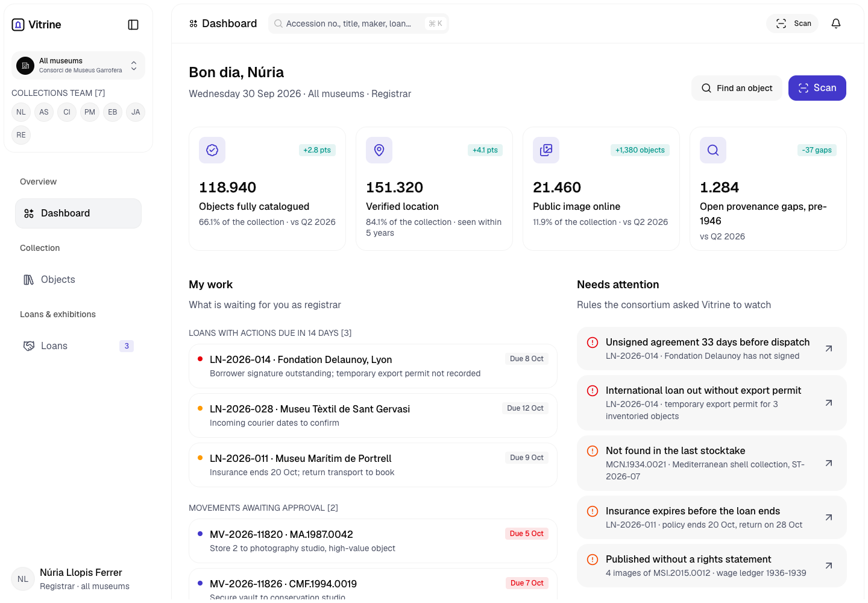This screenshot has width=868, height=603.
Task: Open the Insurance expires alert arrow
Action: click(829, 517)
